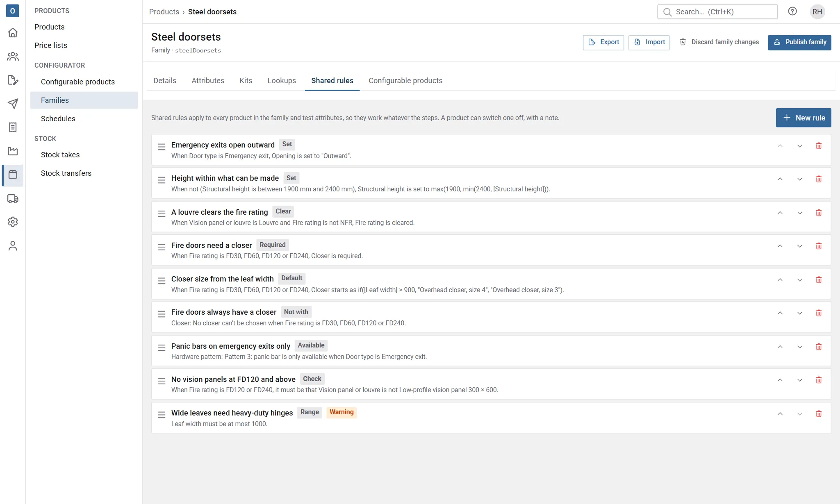Image resolution: width=840 pixels, height=504 pixels.
Task: Open Stock takes in the sidebar
Action: point(60,154)
